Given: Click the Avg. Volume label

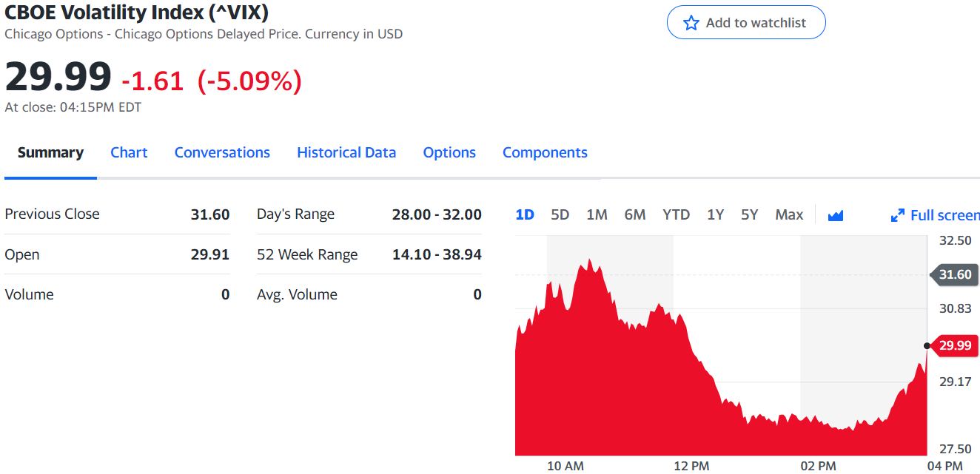Looking at the screenshot, I should [x=297, y=294].
